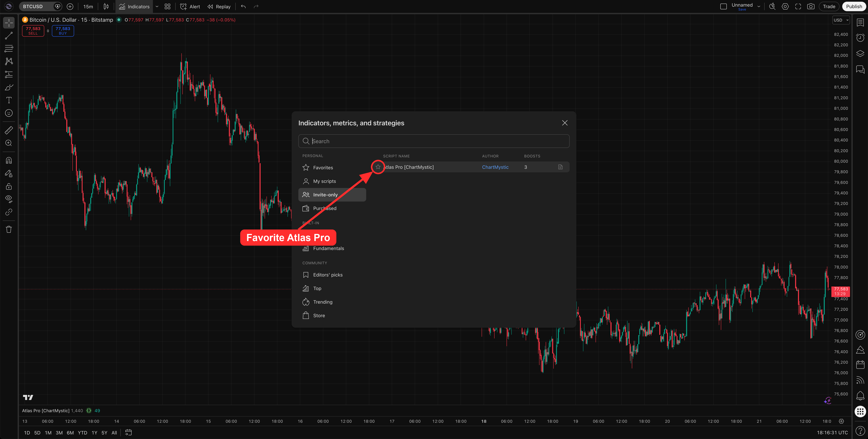Click the link drawings chain icon

pyautogui.click(x=9, y=212)
